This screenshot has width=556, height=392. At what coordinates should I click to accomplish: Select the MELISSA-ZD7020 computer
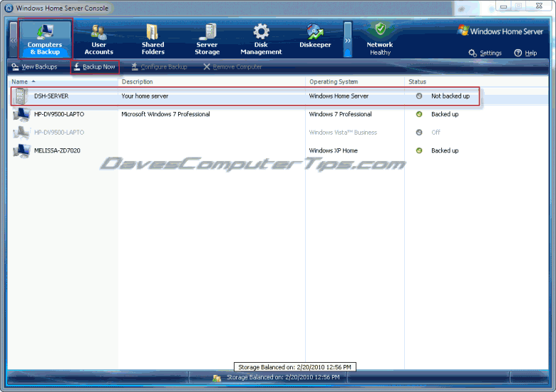278,150
